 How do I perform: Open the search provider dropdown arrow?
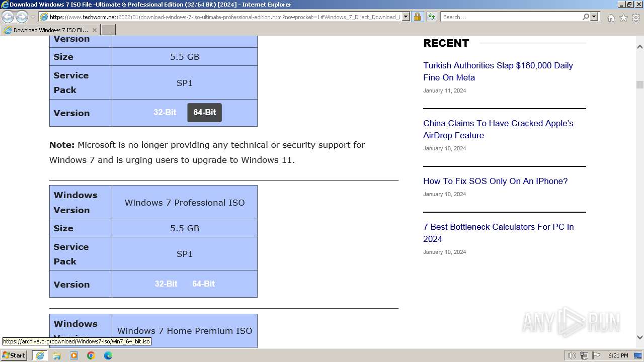click(594, 17)
